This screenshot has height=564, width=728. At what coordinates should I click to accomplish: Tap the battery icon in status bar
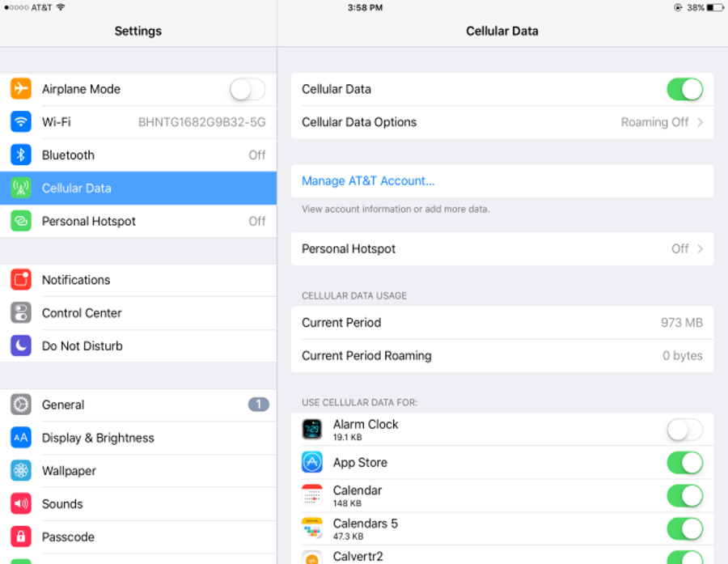tap(716, 7)
